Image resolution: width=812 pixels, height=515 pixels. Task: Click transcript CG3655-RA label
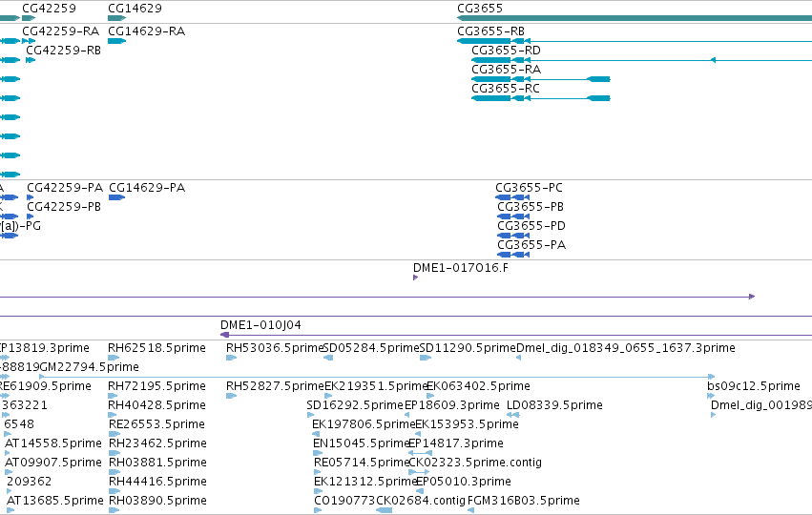[506, 70]
